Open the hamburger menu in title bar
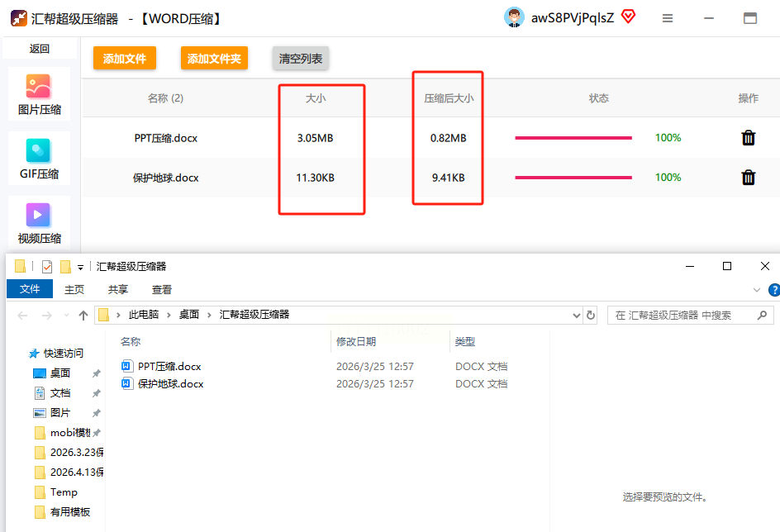 coord(668,18)
